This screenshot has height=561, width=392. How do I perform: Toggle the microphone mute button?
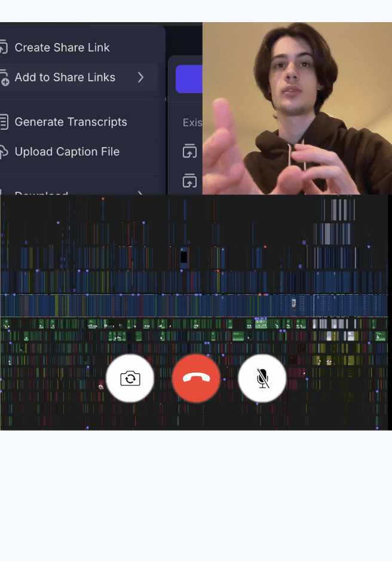pyautogui.click(x=262, y=378)
